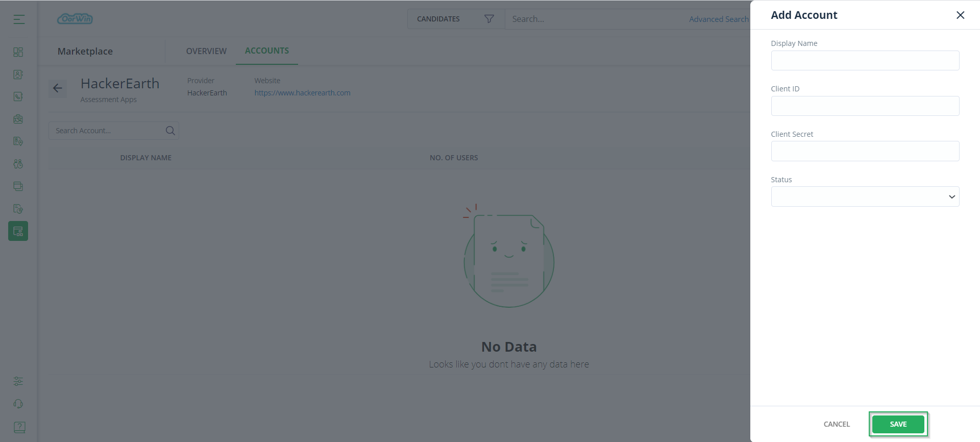Open the people time icon in sidebar
Image resolution: width=980 pixels, height=442 pixels.
pyautogui.click(x=18, y=164)
